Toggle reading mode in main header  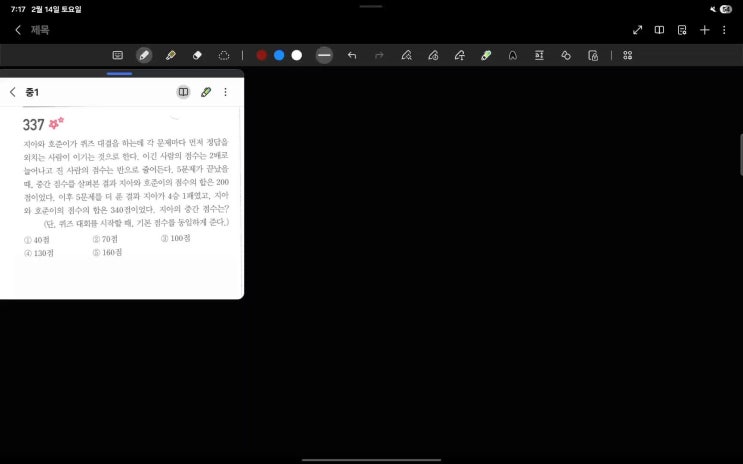pos(660,30)
